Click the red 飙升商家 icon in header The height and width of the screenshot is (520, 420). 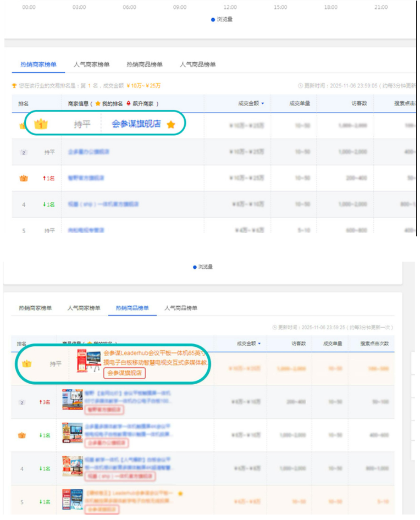[129, 103]
